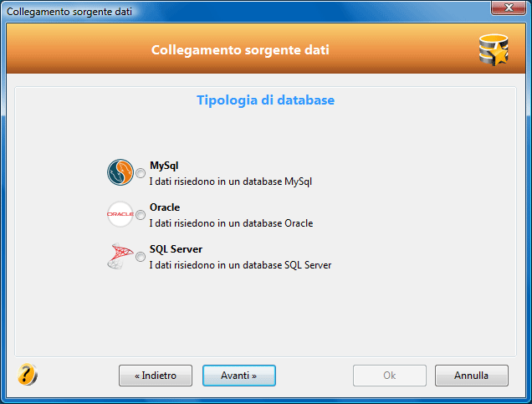The image size is (532, 404).
Task: Close the Collegamento sorgente dati window
Action: tap(508, 8)
